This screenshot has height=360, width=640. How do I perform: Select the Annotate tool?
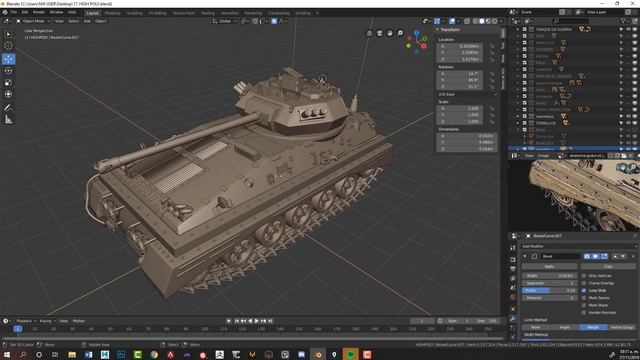9,108
